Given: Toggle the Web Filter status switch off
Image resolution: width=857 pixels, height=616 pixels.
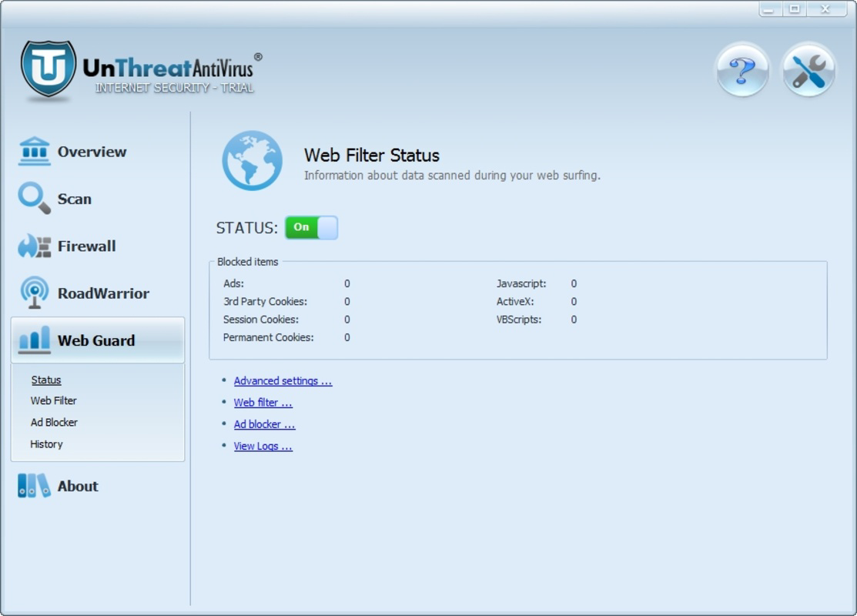Looking at the screenshot, I should [x=312, y=227].
